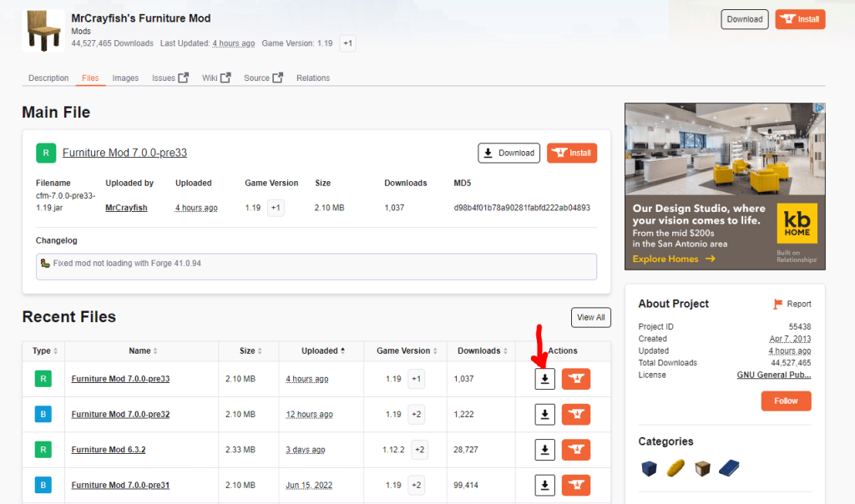The image size is (855, 504).
Task: Click the download icon for Furniture Mod 7.0.0-pre33 row
Action: 544,379
